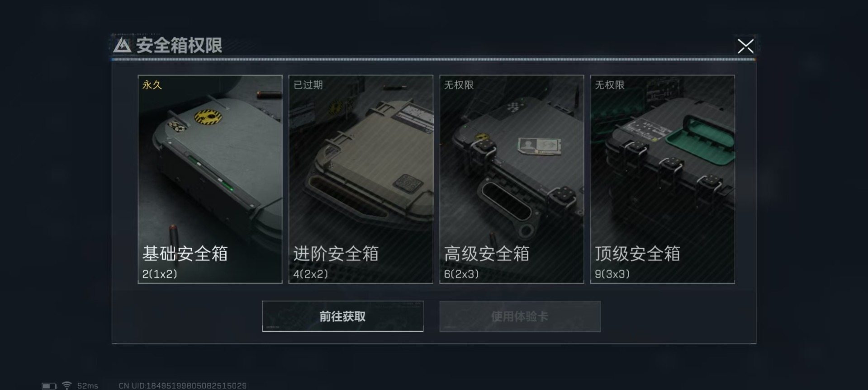This screenshot has height=390, width=868.
Task: Click the 已过期 label on advanced safe
Action: coord(308,85)
